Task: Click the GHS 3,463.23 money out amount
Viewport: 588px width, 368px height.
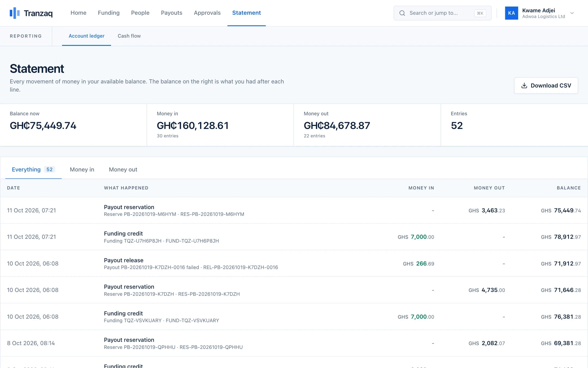Action: tap(487, 210)
